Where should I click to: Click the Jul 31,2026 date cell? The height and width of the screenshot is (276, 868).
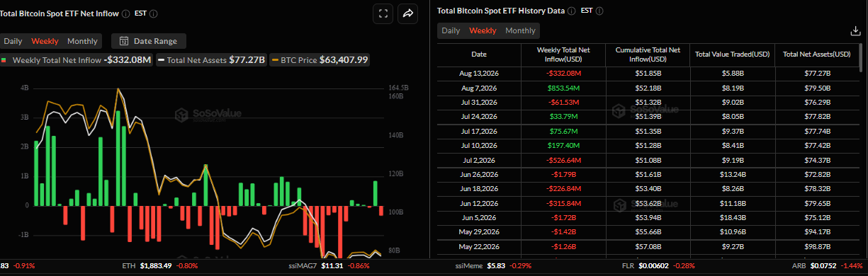click(479, 102)
